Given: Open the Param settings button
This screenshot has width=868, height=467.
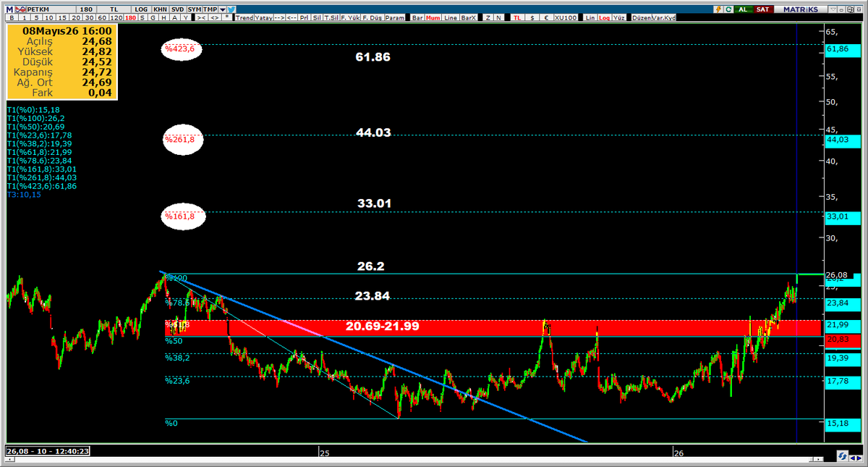Looking at the screenshot, I should [395, 17].
